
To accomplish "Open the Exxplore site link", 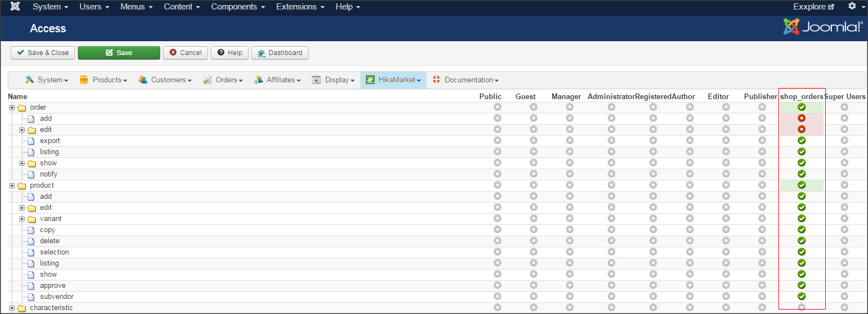I will [814, 7].
